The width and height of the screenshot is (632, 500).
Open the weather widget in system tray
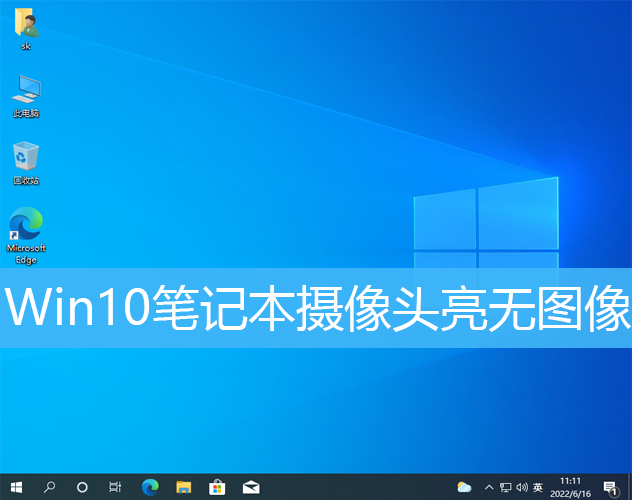tap(464, 487)
